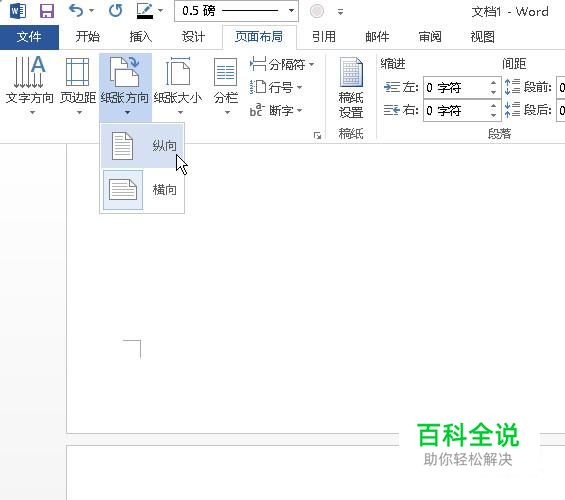Click the 稿纸 group label
The image size is (565, 500).
click(351, 134)
